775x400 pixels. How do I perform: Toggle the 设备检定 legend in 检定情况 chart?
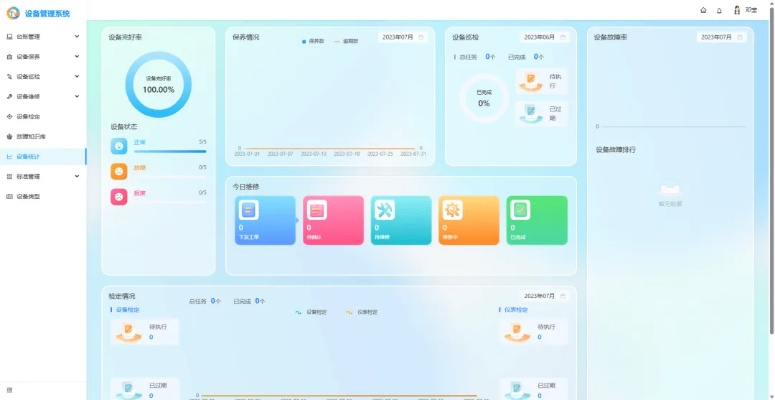(x=311, y=312)
